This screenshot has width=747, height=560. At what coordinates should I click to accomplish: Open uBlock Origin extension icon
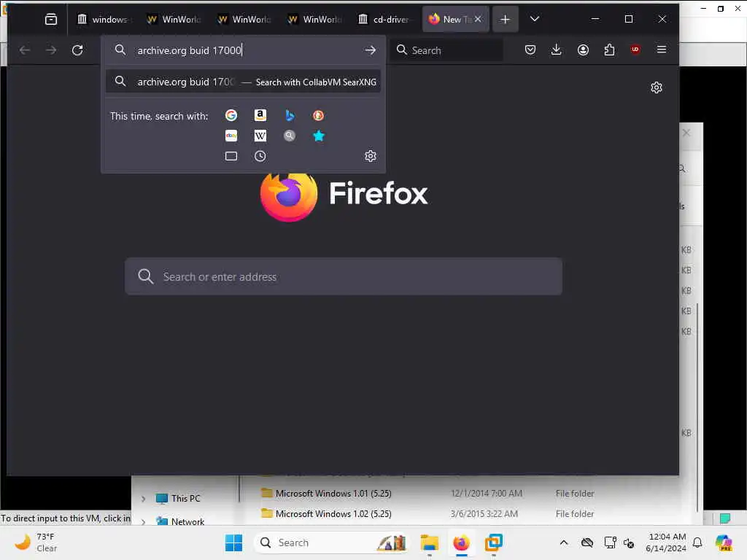coord(635,50)
